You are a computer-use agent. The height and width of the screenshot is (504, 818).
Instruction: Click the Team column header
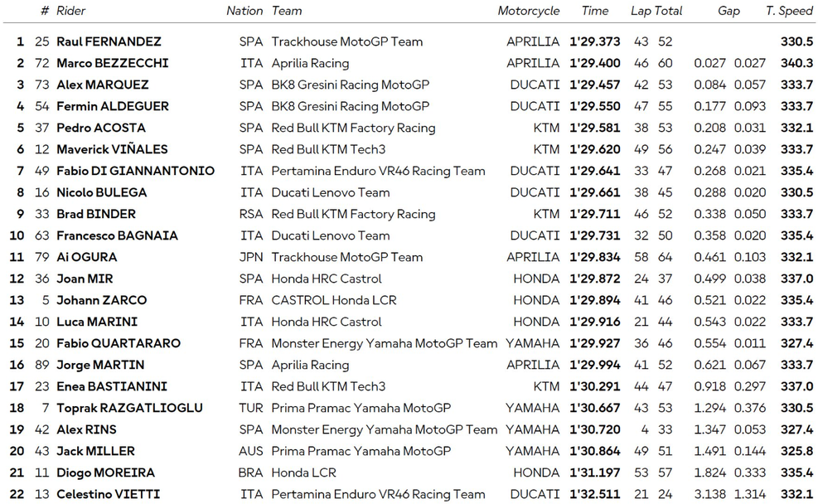(287, 11)
